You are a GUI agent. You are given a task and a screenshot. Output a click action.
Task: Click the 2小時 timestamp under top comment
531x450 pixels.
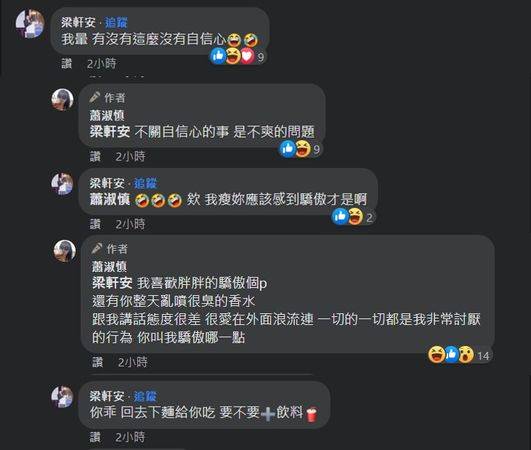[102, 63]
